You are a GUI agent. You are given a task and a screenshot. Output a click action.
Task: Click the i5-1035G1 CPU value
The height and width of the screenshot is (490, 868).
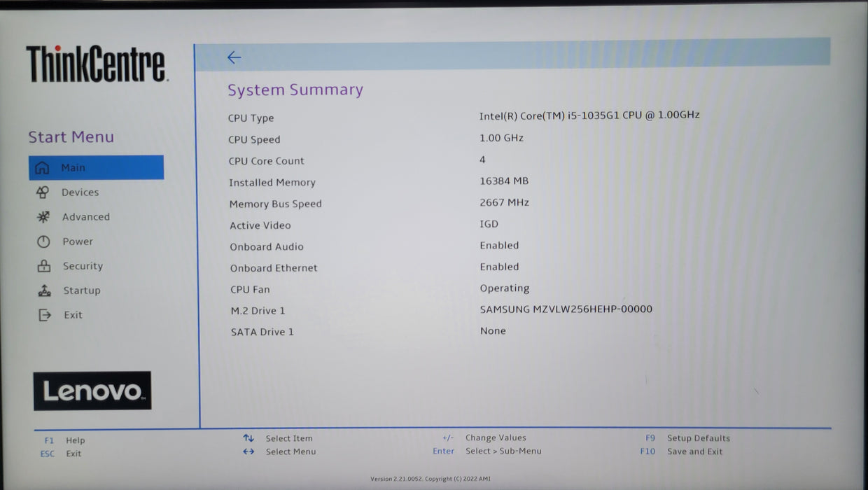[589, 115]
